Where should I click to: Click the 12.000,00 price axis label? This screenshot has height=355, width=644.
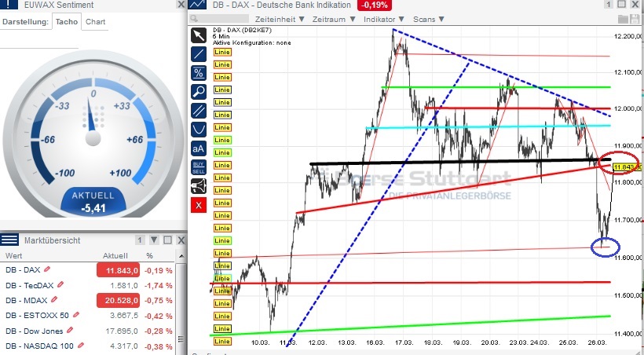[x=628, y=108]
